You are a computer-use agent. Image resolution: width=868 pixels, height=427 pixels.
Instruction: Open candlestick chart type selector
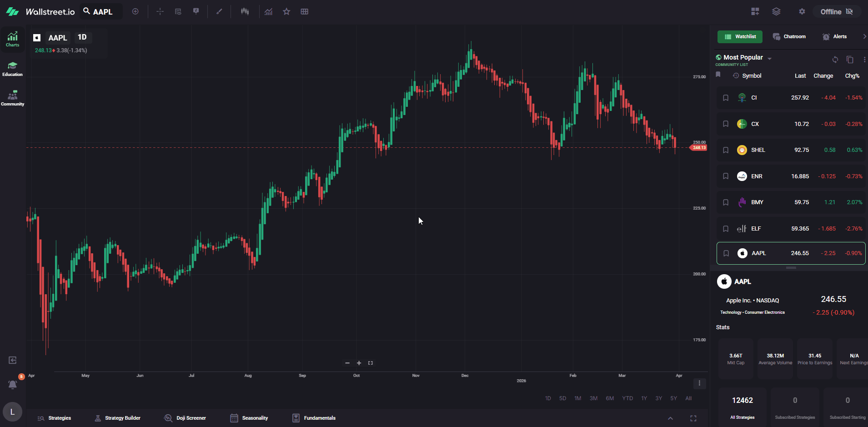pos(245,12)
